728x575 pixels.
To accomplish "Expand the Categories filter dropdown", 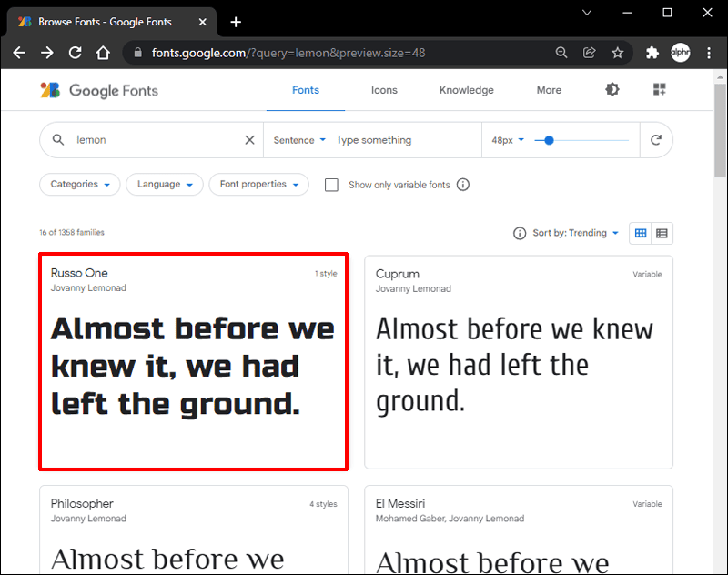I will tap(80, 185).
